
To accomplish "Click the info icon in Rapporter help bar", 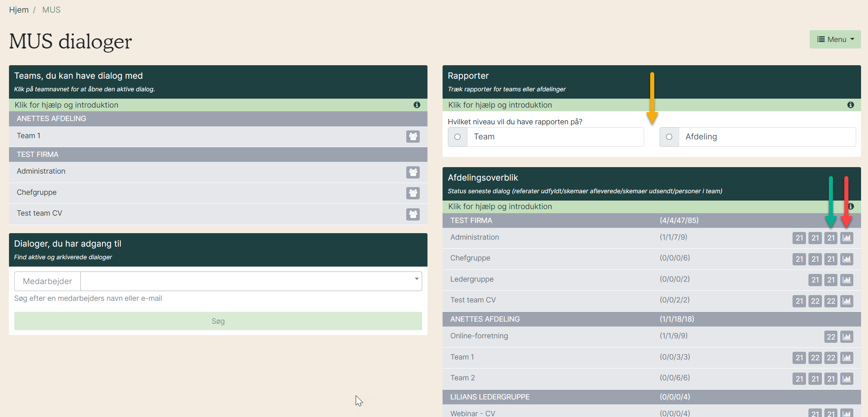I will (850, 105).
